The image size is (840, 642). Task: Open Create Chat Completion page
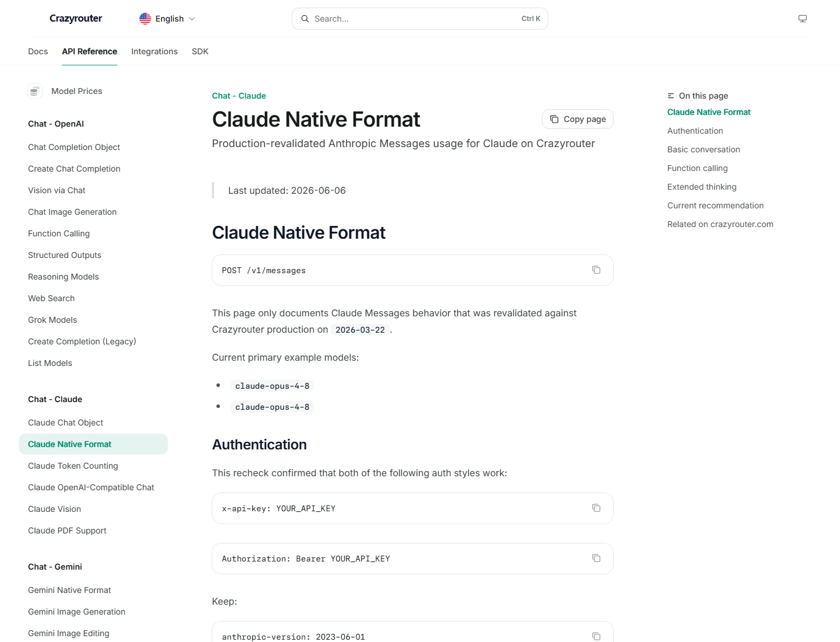tap(74, 169)
